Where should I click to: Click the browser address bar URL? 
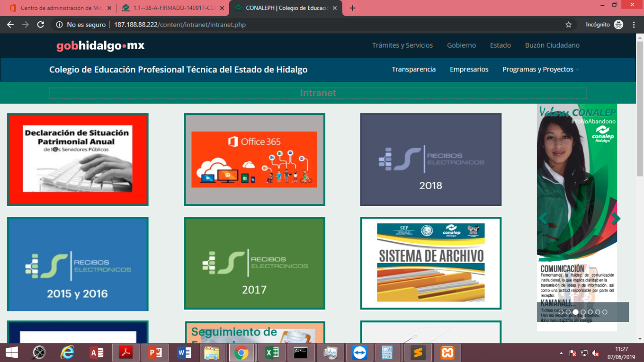pyautogui.click(x=180, y=25)
